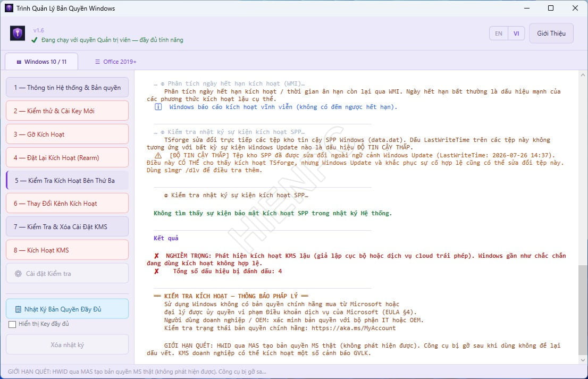Open 5 — Kiểm Tra Kích Hoạt Bên Thứ Ba
This screenshot has width=588, height=379.
coord(67,180)
